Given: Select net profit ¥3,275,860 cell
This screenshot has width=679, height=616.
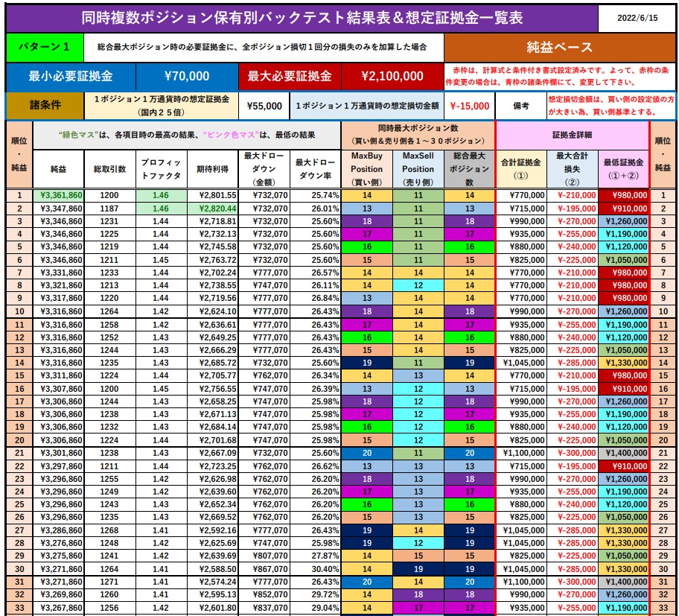Looking at the screenshot, I should [59, 556].
